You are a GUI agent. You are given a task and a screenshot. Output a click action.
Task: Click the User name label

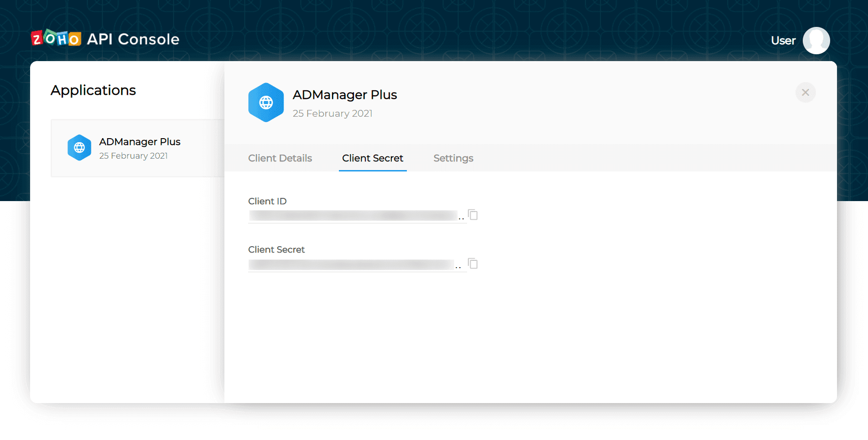[783, 41]
